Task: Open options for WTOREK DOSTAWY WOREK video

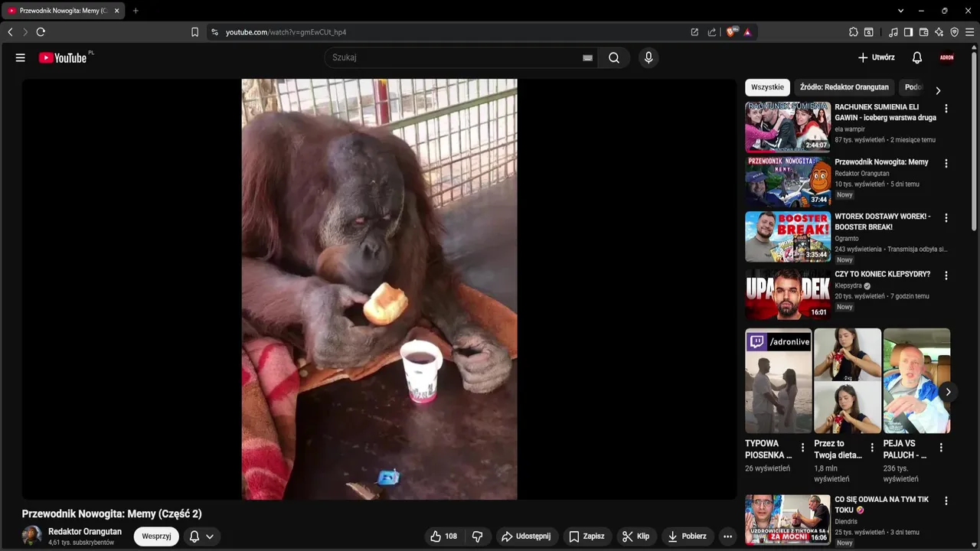Action: coord(946,218)
